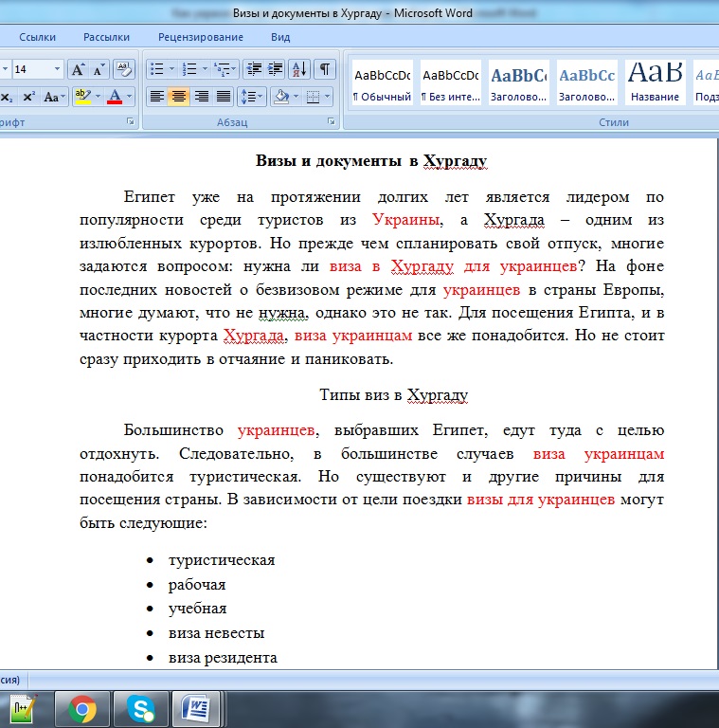
Task: Click the bullet item 'учебная'
Action: click(x=197, y=609)
